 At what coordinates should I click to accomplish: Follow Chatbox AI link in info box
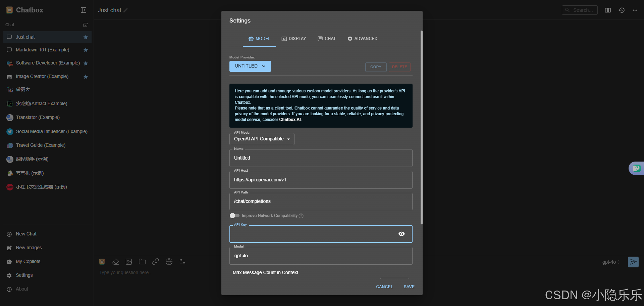[x=290, y=120]
